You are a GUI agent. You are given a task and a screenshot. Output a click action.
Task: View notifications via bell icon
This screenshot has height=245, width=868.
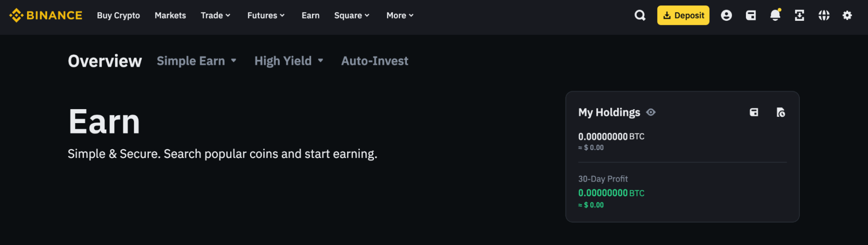[775, 15]
